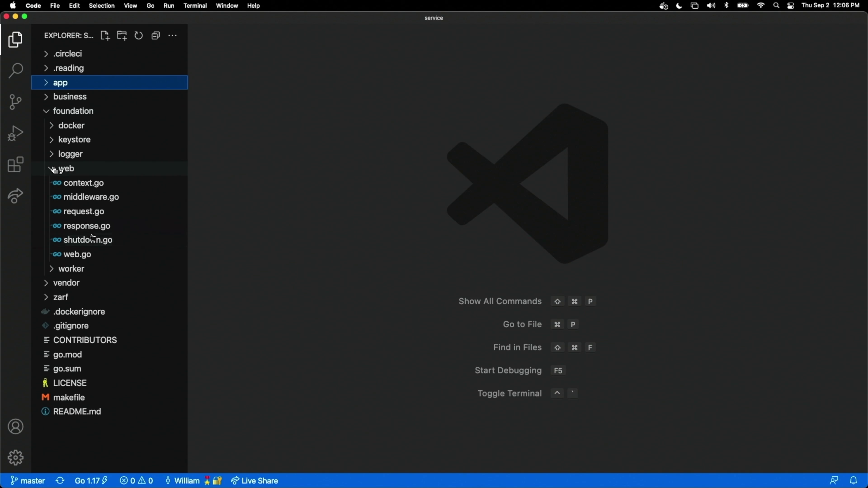The height and width of the screenshot is (488, 868).
Task: Expand the keystore folder
Action: [109, 140]
